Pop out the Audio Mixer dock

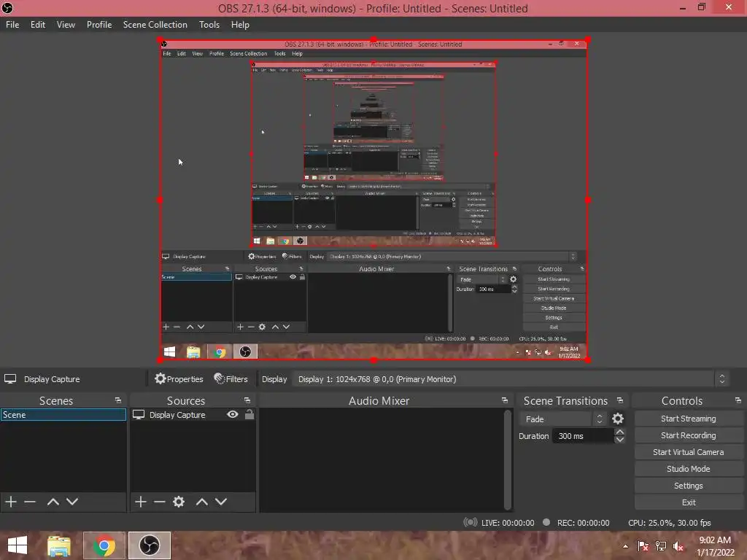(505, 400)
